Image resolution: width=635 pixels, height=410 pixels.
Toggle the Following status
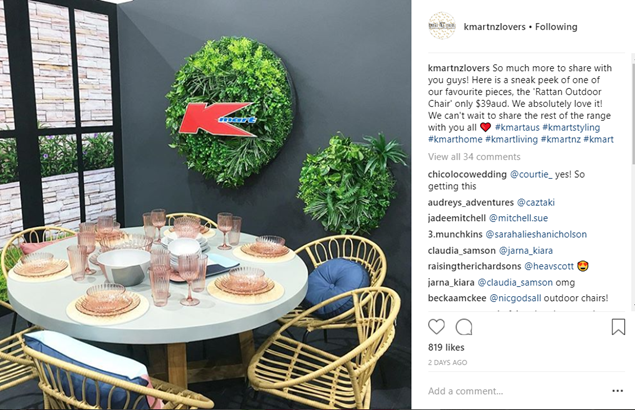pos(556,27)
